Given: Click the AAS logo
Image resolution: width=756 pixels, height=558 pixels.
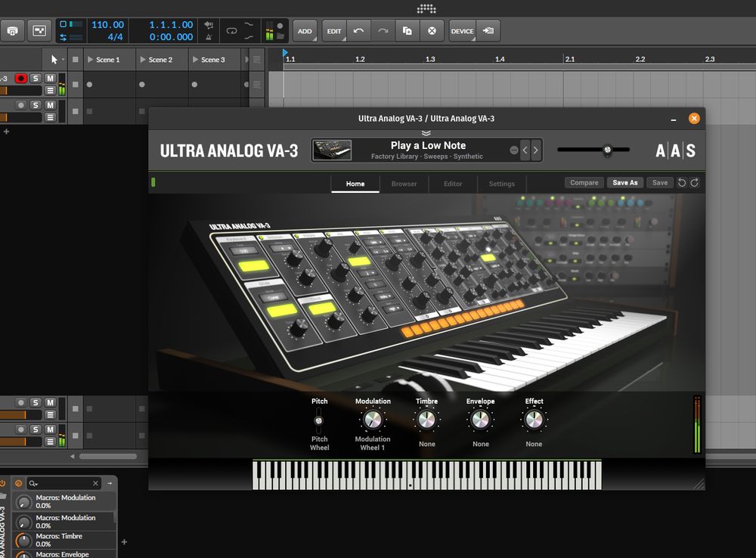Looking at the screenshot, I should point(675,151).
